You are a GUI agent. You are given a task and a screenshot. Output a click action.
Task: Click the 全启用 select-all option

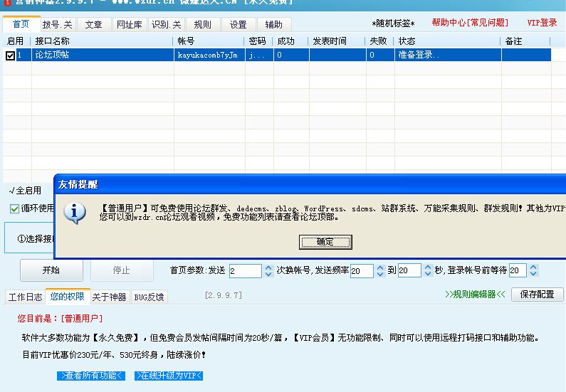click(26, 191)
